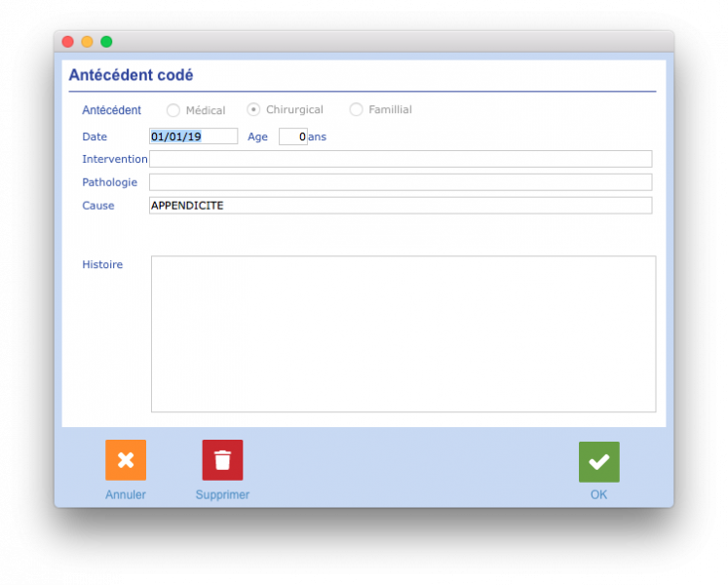Select the Chirurgical radio button

pos(253,109)
